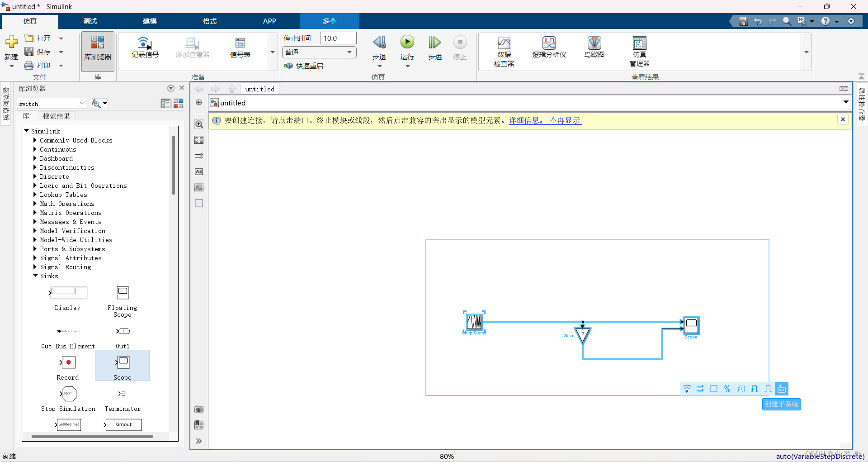Open the library search box dropdown
This screenshot has height=462, width=868.
[82, 104]
